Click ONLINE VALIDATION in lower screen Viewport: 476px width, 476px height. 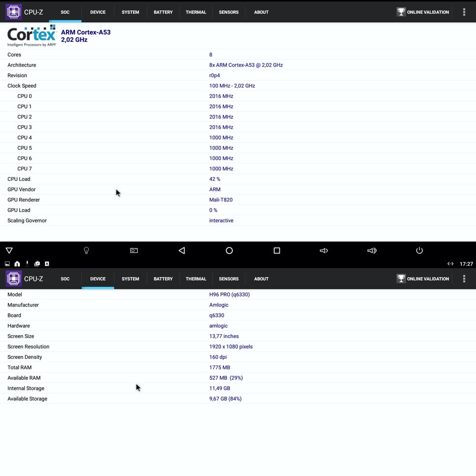click(423, 279)
